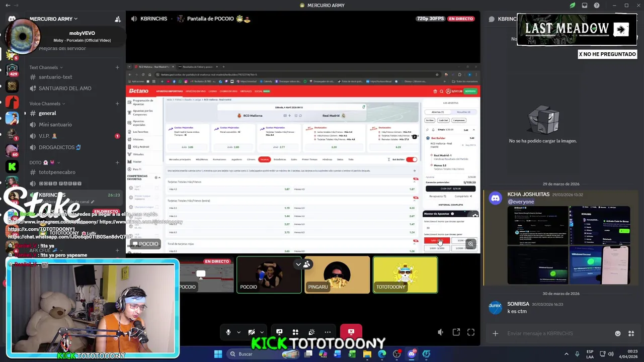Expand the MERCURIO ARMY server menu
The height and width of the screenshot is (362, 644).
click(x=54, y=19)
